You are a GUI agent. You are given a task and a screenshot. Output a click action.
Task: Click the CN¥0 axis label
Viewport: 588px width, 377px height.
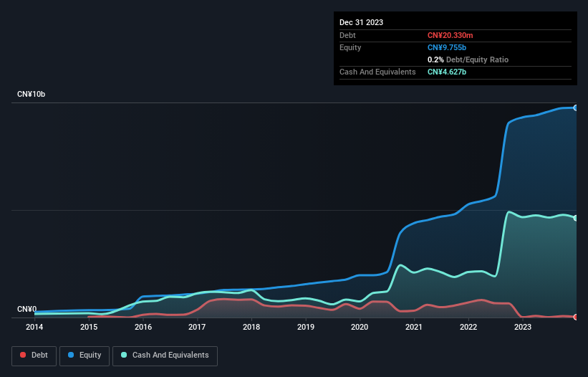(x=27, y=309)
